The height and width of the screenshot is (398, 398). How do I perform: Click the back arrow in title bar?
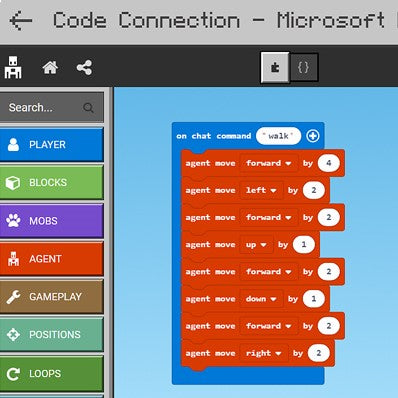click(x=21, y=21)
